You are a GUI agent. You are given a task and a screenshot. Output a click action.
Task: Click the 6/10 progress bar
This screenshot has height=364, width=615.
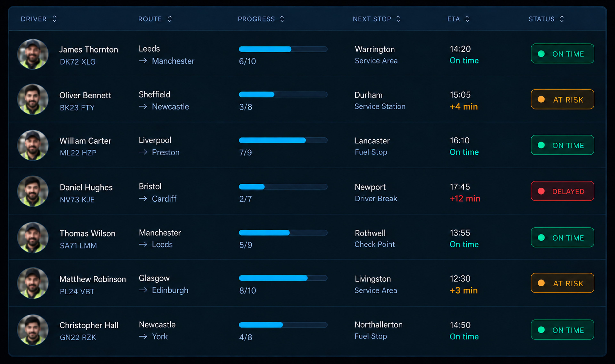(283, 49)
